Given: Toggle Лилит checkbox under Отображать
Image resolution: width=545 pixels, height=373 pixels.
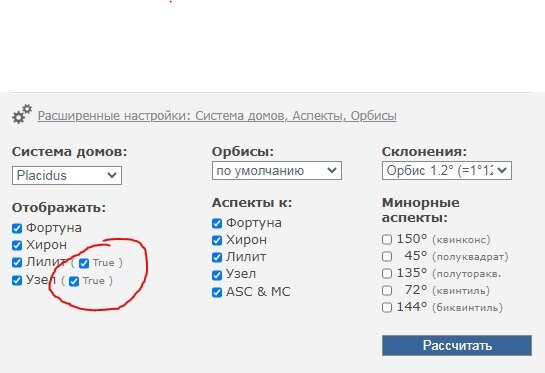Looking at the screenshot, I should [17, 262].
